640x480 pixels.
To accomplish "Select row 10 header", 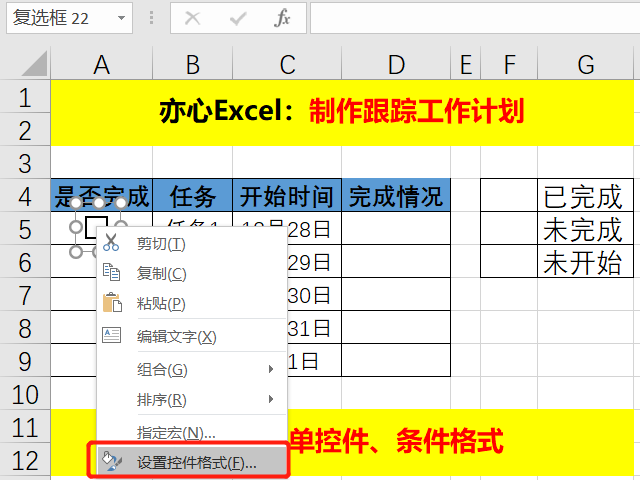I will point(25,394).
